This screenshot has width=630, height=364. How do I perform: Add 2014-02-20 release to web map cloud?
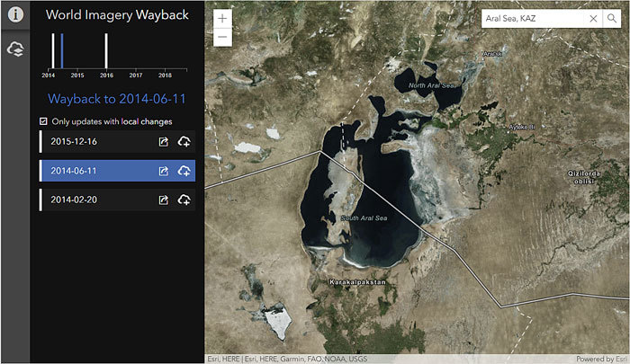(x=184, y=200)
